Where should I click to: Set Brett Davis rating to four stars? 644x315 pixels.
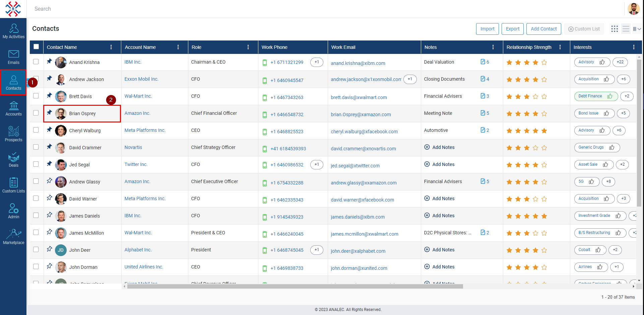[535, 96]
